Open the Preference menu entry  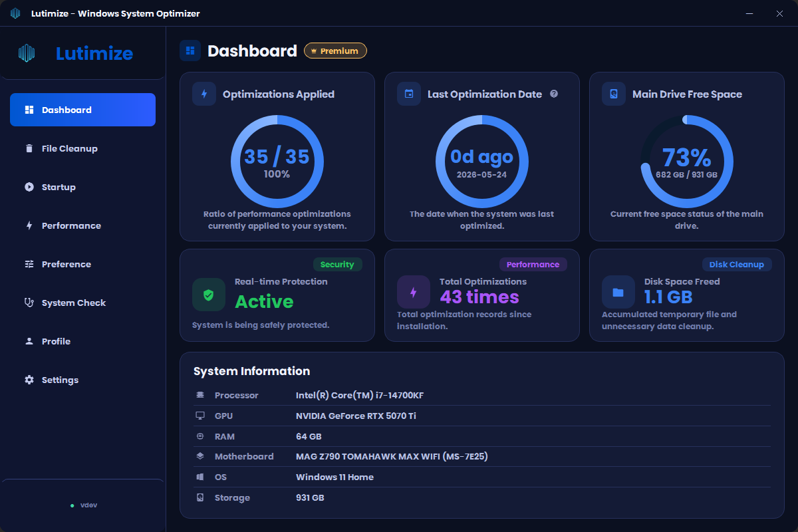coord(82,264)
